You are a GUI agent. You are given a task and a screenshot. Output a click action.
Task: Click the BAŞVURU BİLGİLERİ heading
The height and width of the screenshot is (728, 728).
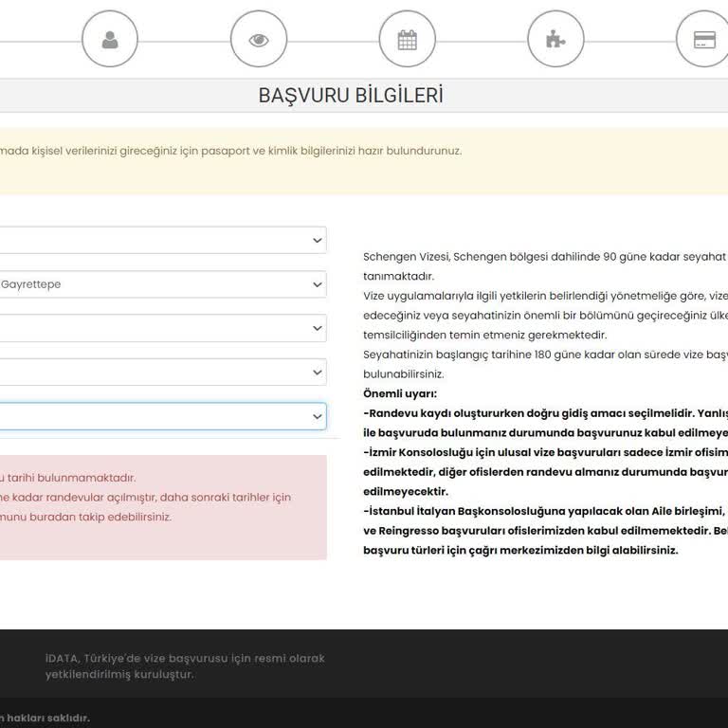coord(351,95)
